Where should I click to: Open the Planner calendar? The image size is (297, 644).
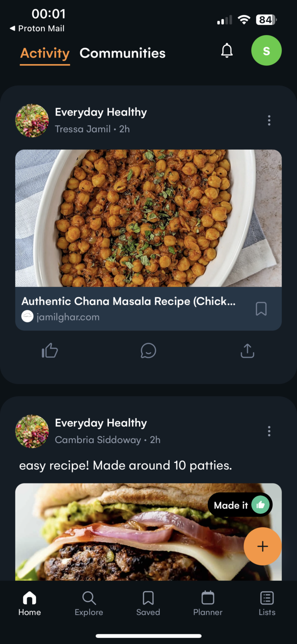[208, 603]
